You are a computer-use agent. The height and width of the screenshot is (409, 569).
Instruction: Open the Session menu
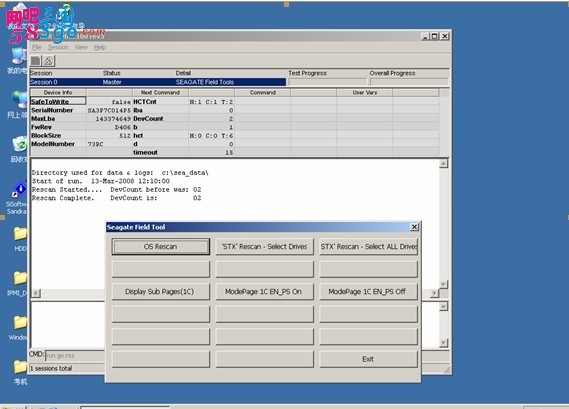point(58,47)
